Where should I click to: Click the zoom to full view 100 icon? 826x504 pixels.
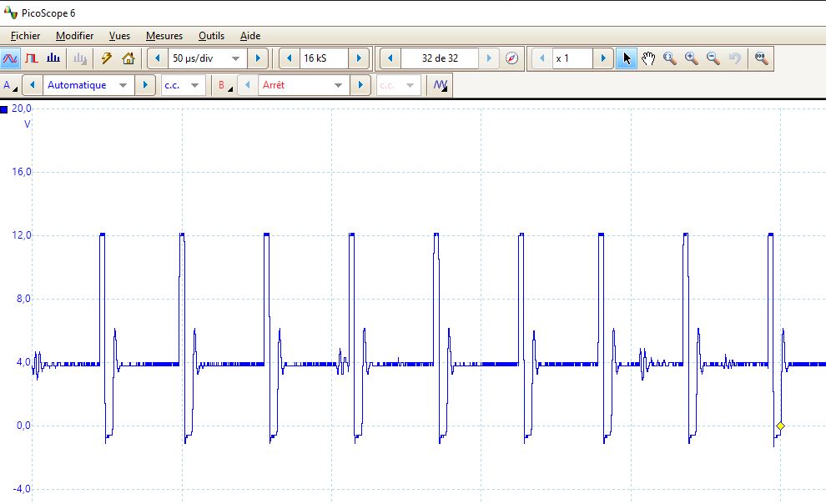pos(761,58)
